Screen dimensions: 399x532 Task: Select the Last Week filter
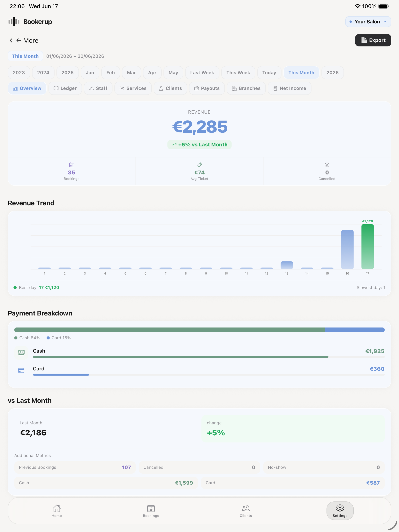tap(202, 73)
